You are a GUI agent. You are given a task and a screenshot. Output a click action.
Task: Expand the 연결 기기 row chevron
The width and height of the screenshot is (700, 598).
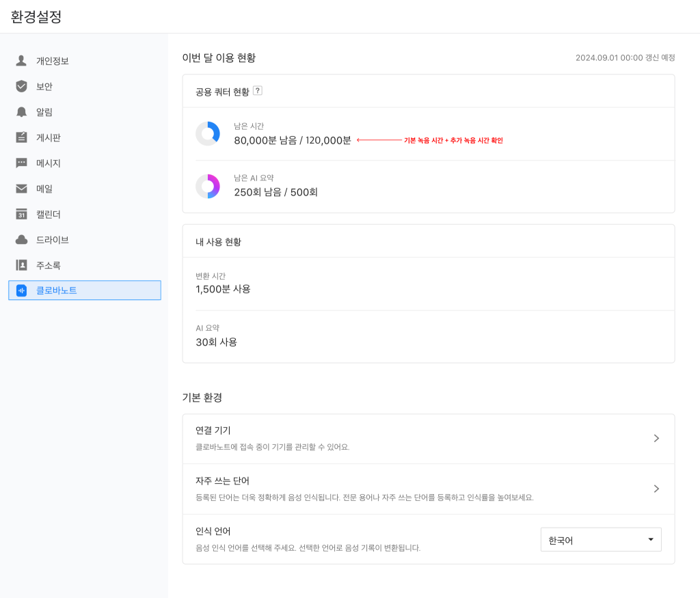[656, 438]
